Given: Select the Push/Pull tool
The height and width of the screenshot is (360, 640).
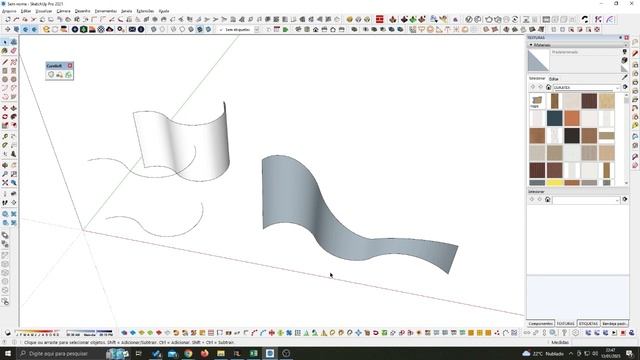Looking at the screenshot, I should pos(13,108).
